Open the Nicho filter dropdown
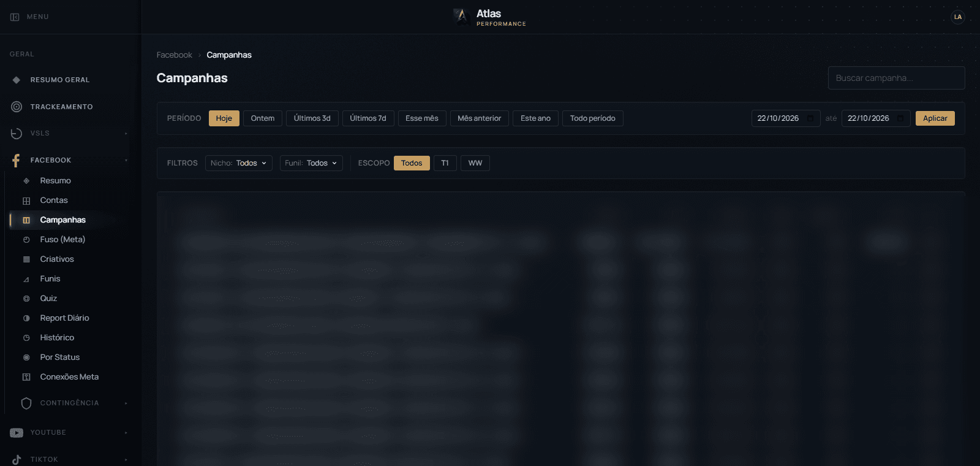Screen dimensions: 980x466 click(x=239, y=163)
